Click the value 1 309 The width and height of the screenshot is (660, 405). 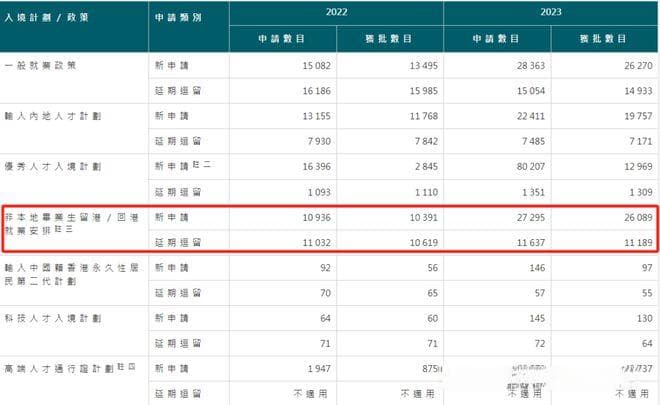click(x=641, y=192)
